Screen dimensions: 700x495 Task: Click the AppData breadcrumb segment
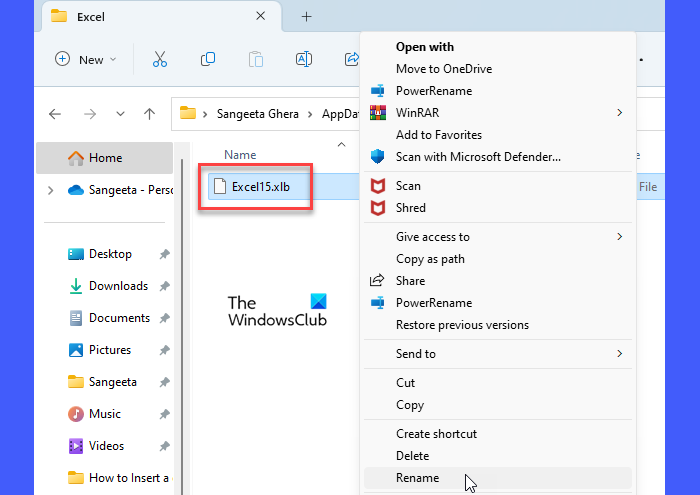[341, 114]
